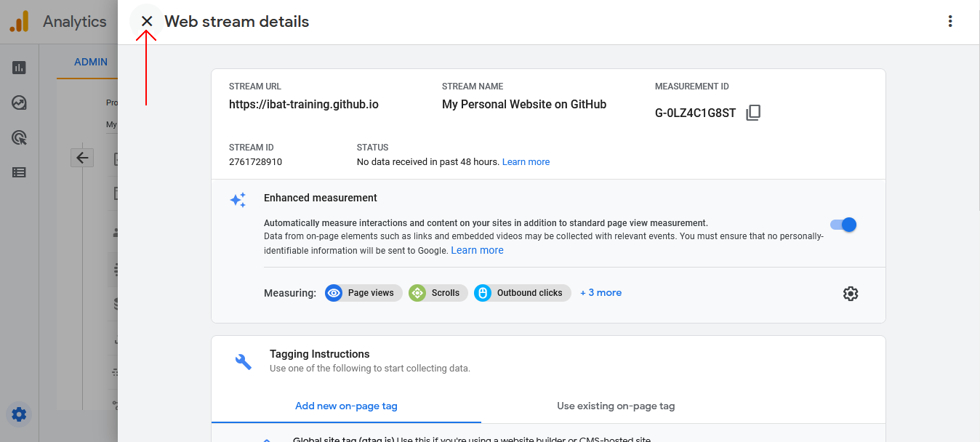Switch to Use existing on-page tag tab
This screenshot has width=980, height=442.
point(616,406)
